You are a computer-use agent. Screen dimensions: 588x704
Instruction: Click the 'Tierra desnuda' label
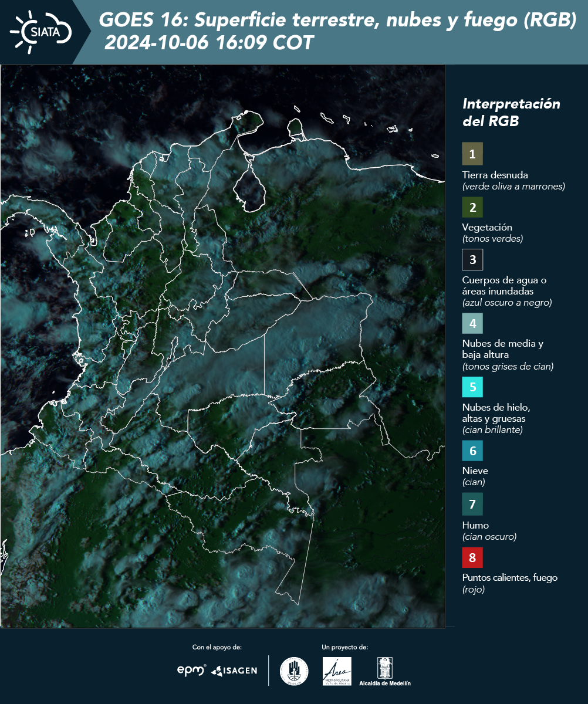(x=495, y=175)
